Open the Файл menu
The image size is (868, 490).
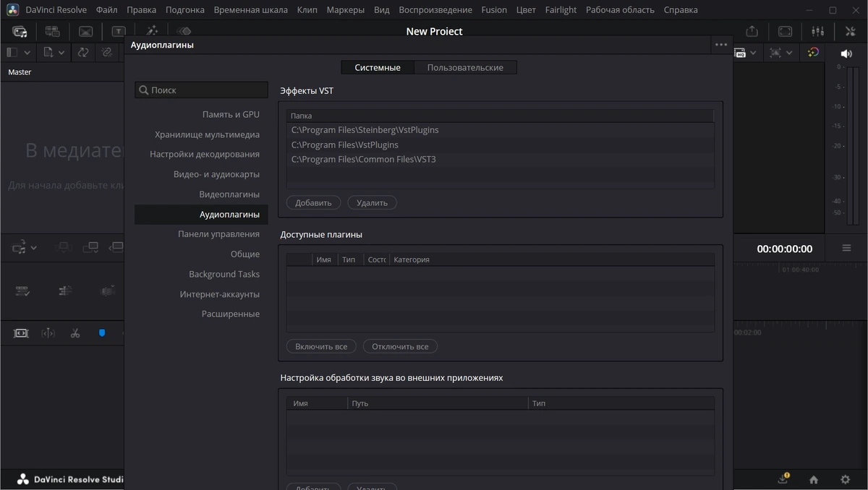[106, 10]
